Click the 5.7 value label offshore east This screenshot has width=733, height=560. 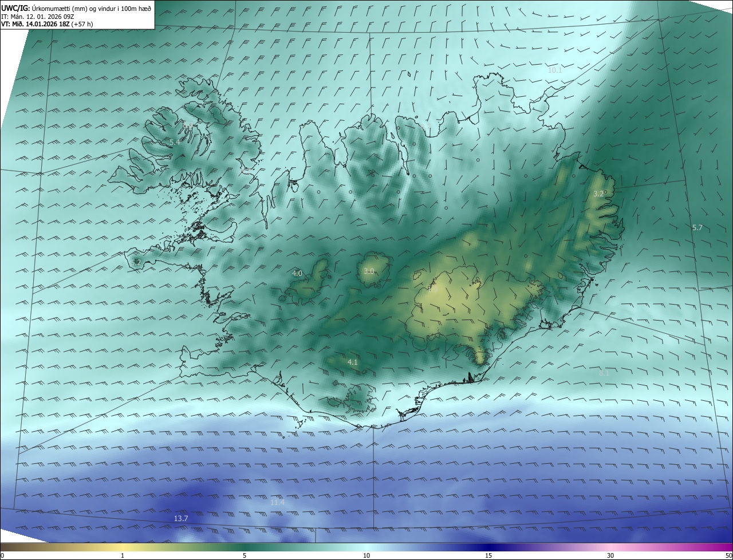tap(697, 228)
